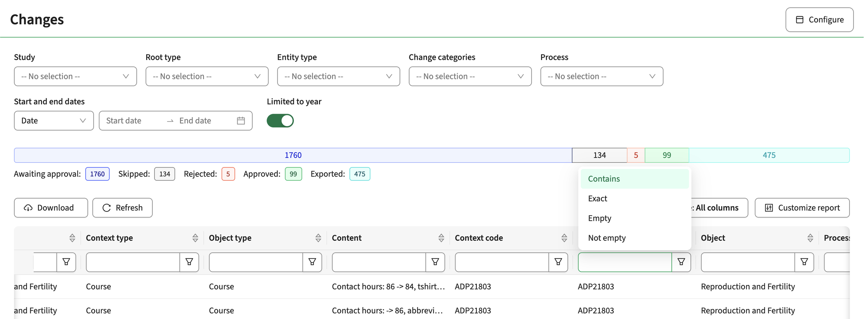The width and height of the screenshot is (868, 319).
Task: Click the Customize report button
Action: (802, 208)
